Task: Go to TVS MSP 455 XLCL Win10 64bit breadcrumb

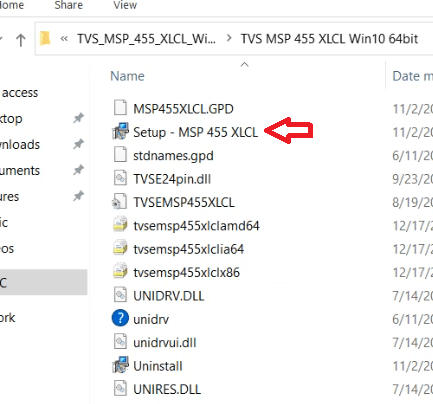Action: pos(329,39)
